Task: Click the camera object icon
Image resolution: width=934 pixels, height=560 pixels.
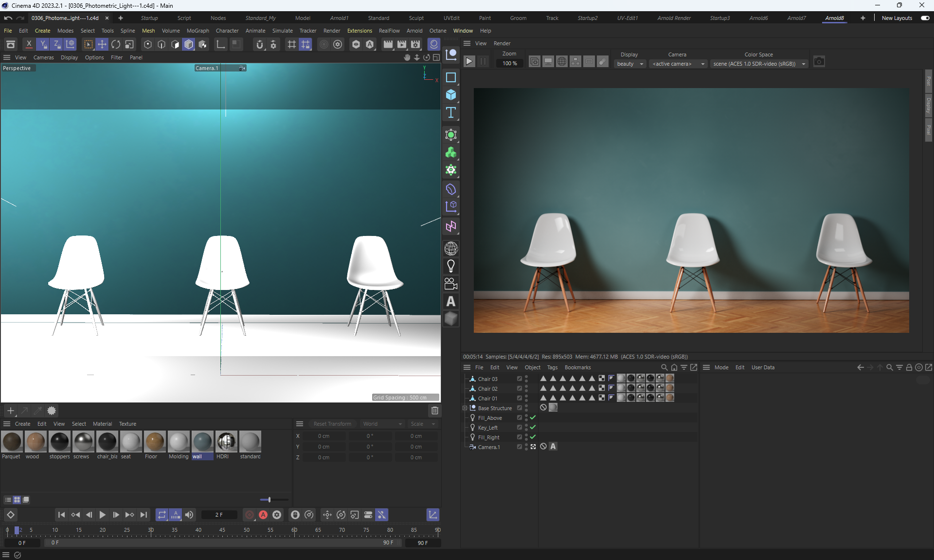Action: pos(451,284)
